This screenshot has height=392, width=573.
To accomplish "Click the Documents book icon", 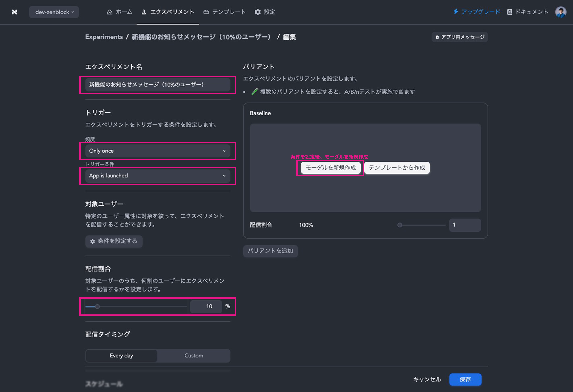I will click(509, 12).
